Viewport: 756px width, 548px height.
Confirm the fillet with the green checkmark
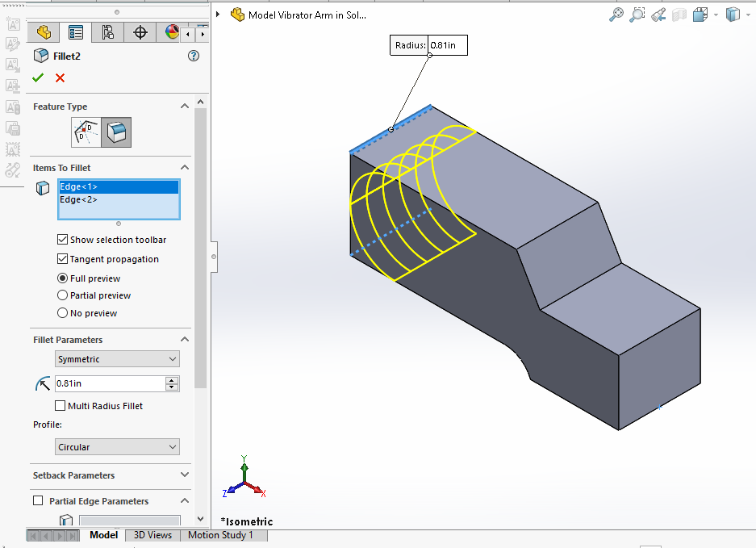(x=37, y=77)
